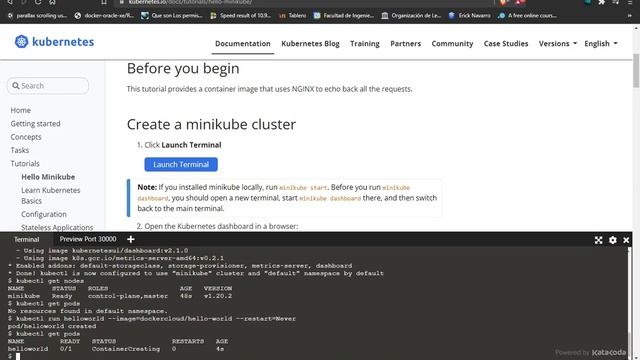Close the terminal panel

pyautogui.click(x=626, y=240)
